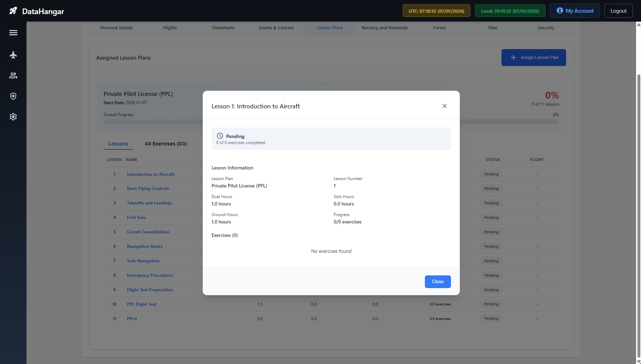The height and width of the screenshot is (364, 641).
Task: Select the All Exercises tab
Action: coord(166,144)
